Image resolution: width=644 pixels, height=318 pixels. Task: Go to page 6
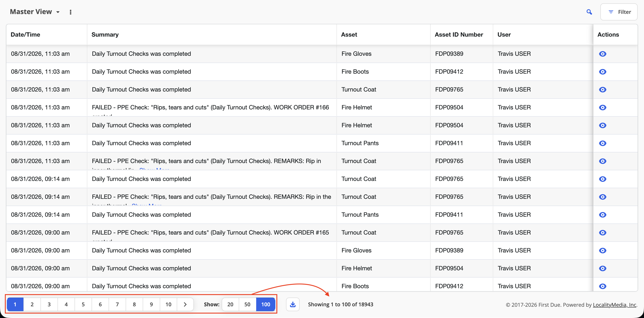pyautogui.click(x=100, y=304)
